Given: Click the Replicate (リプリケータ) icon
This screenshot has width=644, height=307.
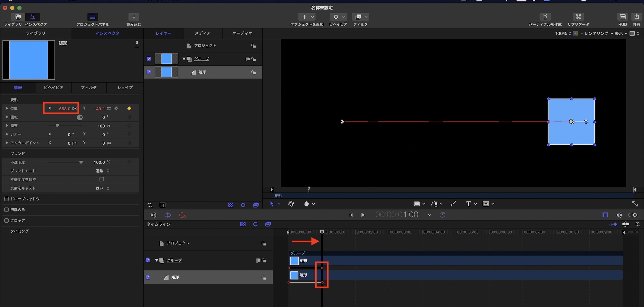Looking at the screenshot, I should (578, 17).
